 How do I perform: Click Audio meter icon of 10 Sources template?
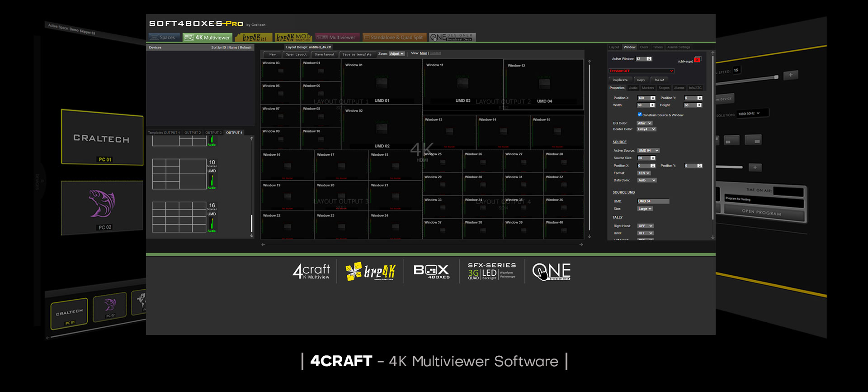[212, 182]
